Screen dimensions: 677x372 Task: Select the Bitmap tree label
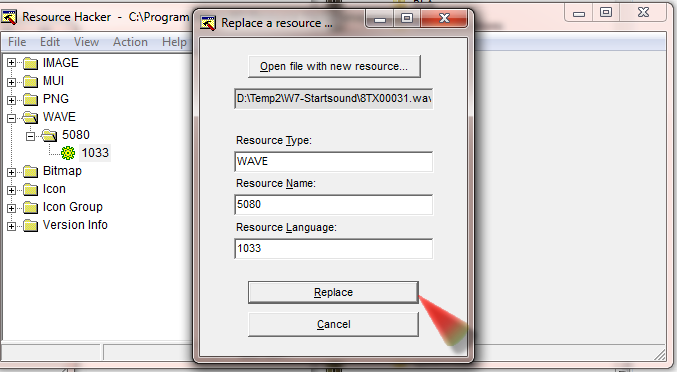click(62, 171)
